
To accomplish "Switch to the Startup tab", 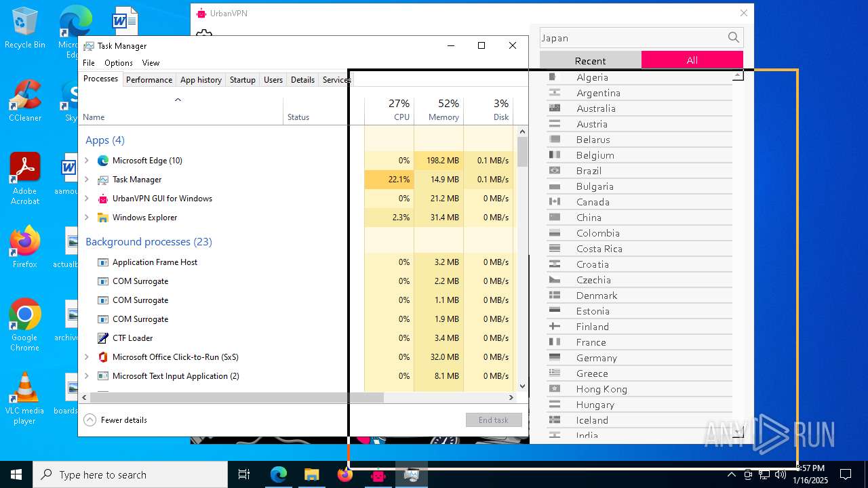I will pyautogui.click(x=242, y=80).
